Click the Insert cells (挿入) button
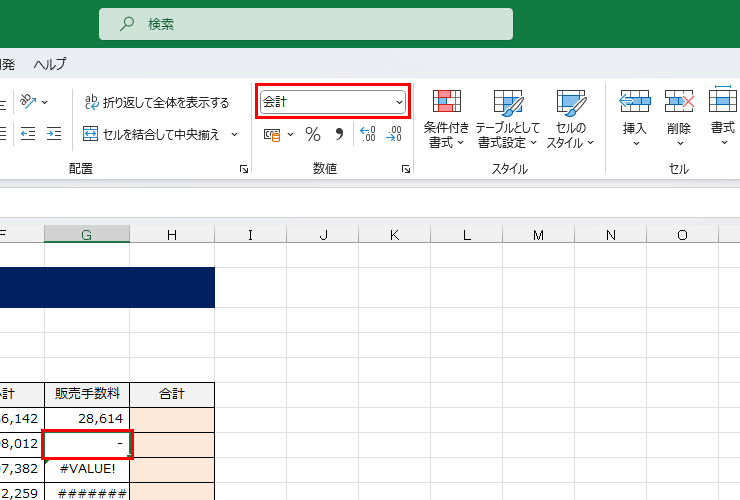Viewport: 740px width, 500px height. point(635,119)
